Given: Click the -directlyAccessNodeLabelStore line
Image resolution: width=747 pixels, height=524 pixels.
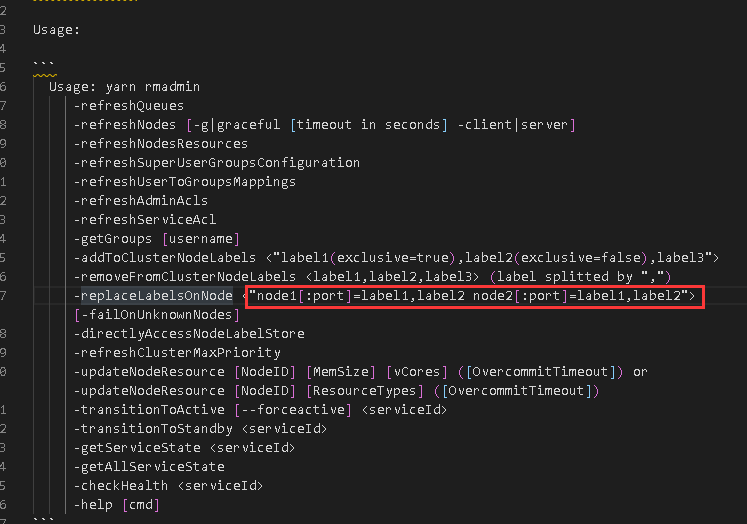Looking at the screenshot, I should pyautogui.click(x=189, y=333).
